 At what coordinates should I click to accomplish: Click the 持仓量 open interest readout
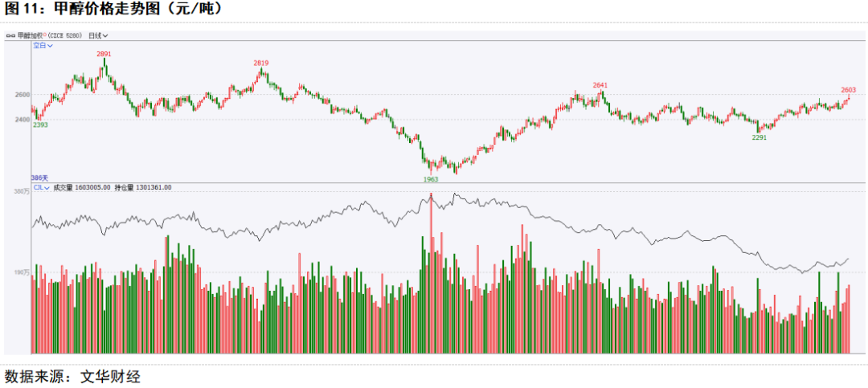click(x=143, y=188)
